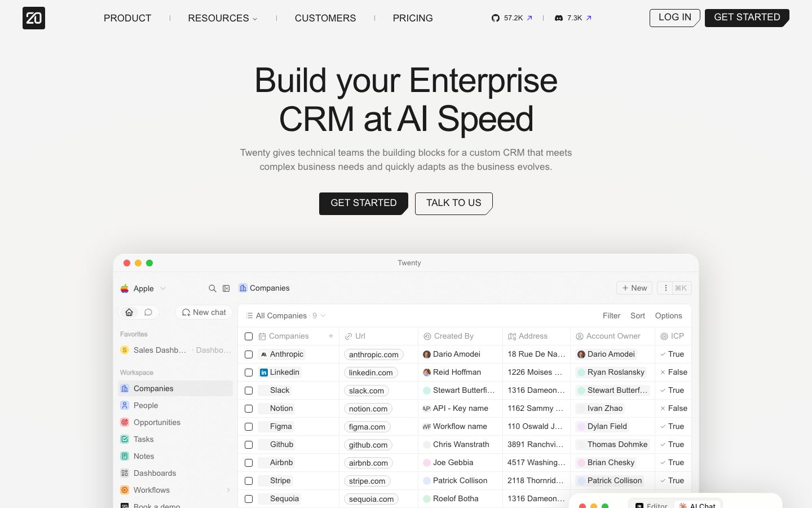Click the Talk To Us button

[x=454, y=203]
